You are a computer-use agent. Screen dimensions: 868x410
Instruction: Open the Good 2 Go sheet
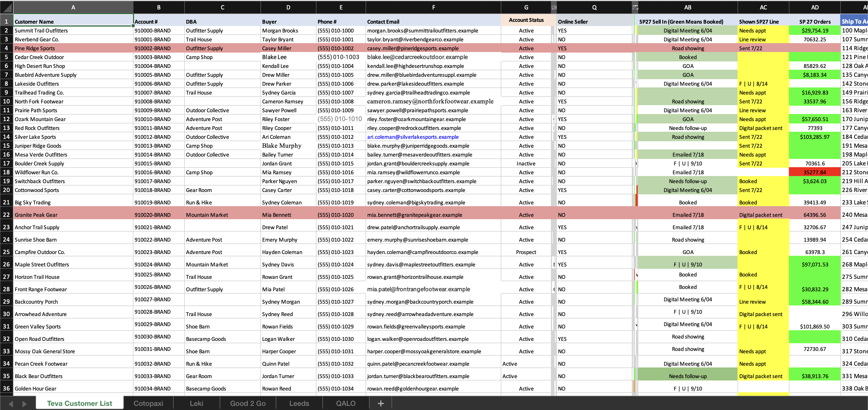(248, 403)
